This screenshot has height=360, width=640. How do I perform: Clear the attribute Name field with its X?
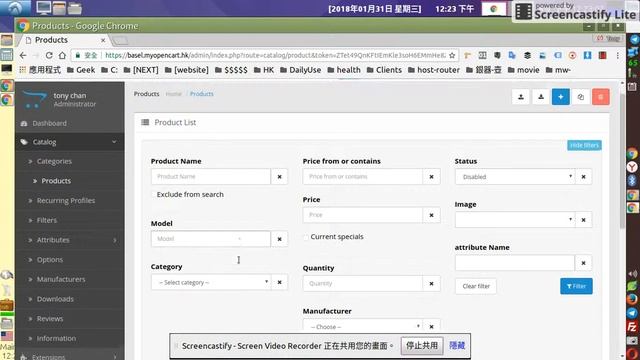coord(583,263)
